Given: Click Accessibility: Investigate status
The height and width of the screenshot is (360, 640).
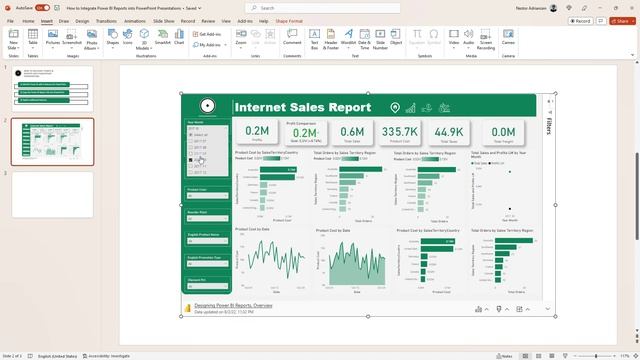Looking at the screenshot, I should 106,356.
